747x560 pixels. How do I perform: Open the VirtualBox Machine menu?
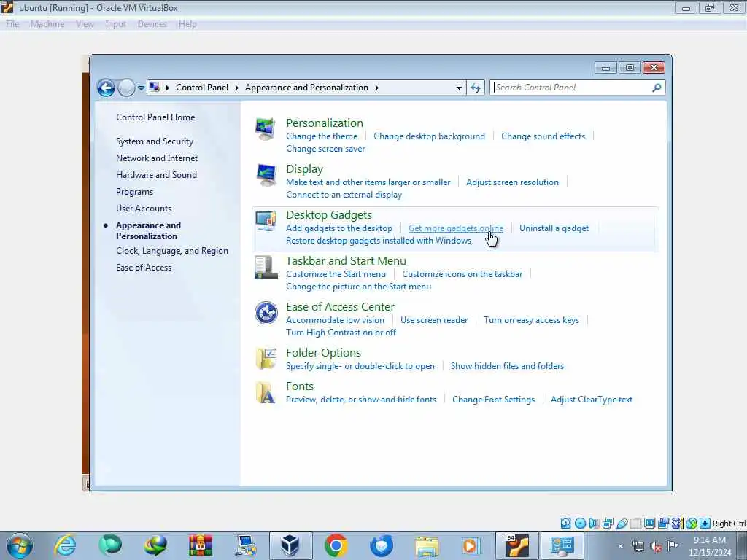[x=47, y=24]
